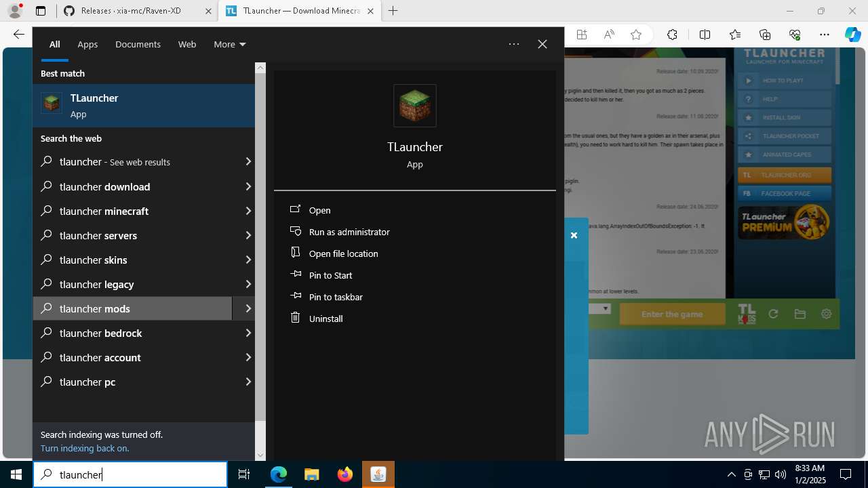Viewport: 868px width, 488px height.
Task: Open TLauncher best match result
Action: [144, 106]
